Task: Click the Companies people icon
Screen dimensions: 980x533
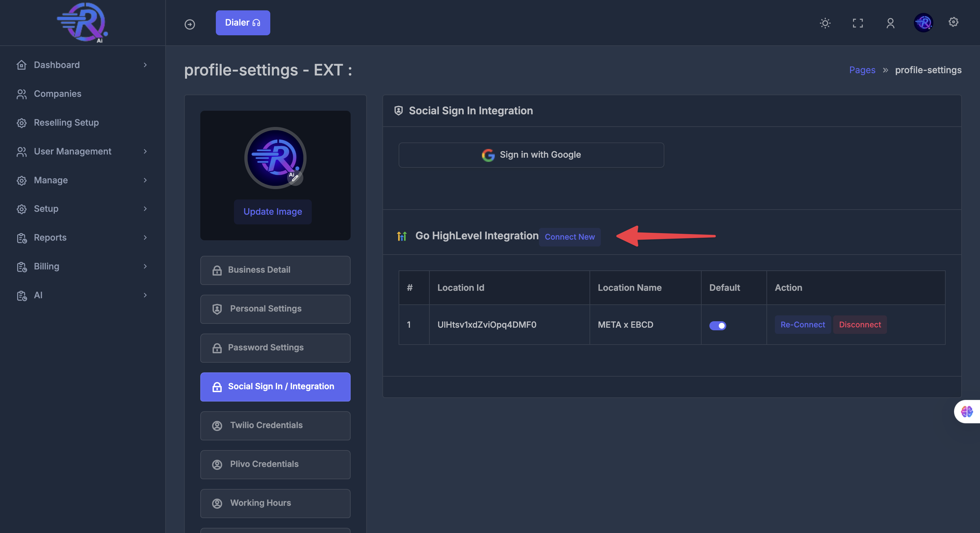Action: (x=22, y=94)
